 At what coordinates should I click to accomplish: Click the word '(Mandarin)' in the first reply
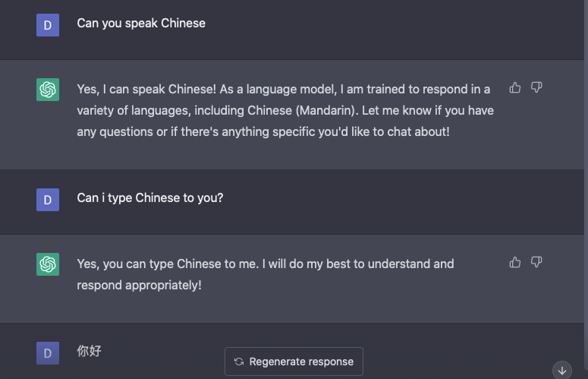[x=330, y=110]
